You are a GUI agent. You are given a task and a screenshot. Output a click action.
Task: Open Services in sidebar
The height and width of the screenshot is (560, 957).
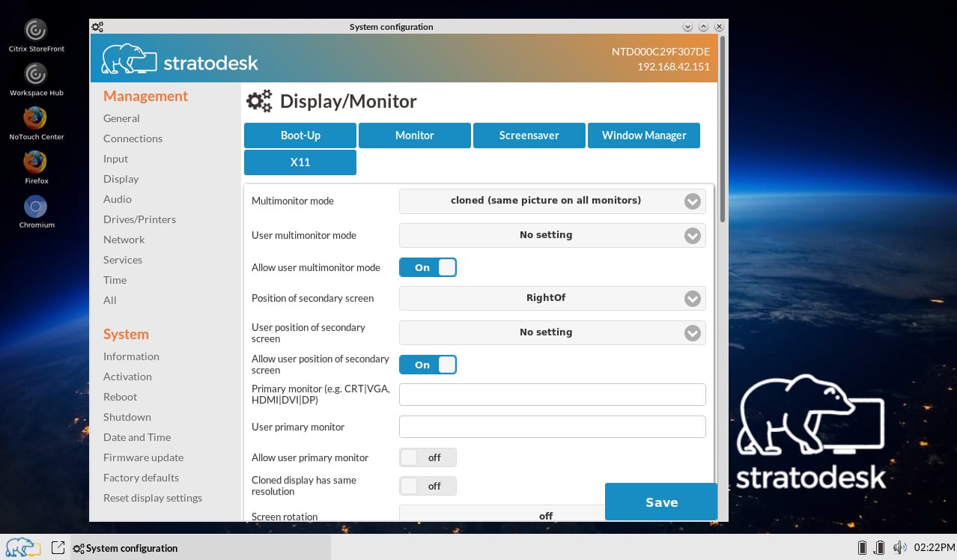(123, 260)
